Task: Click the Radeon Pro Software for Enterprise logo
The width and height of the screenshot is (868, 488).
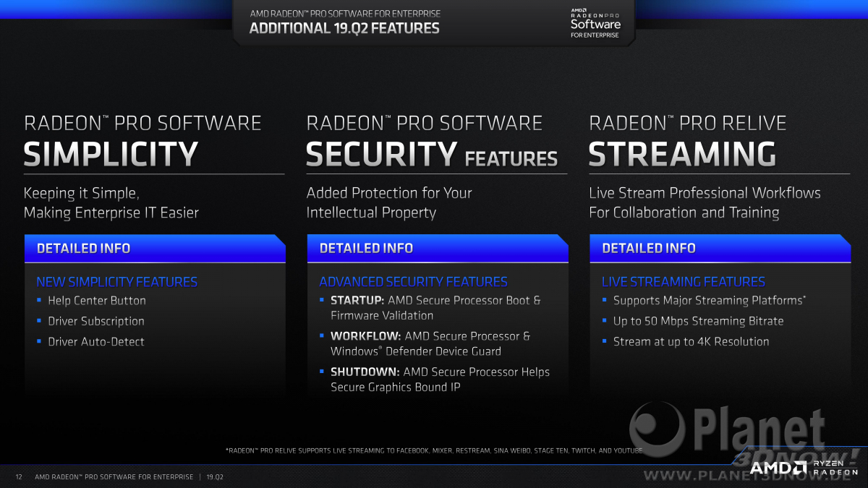Action: [x=595, y=22]
